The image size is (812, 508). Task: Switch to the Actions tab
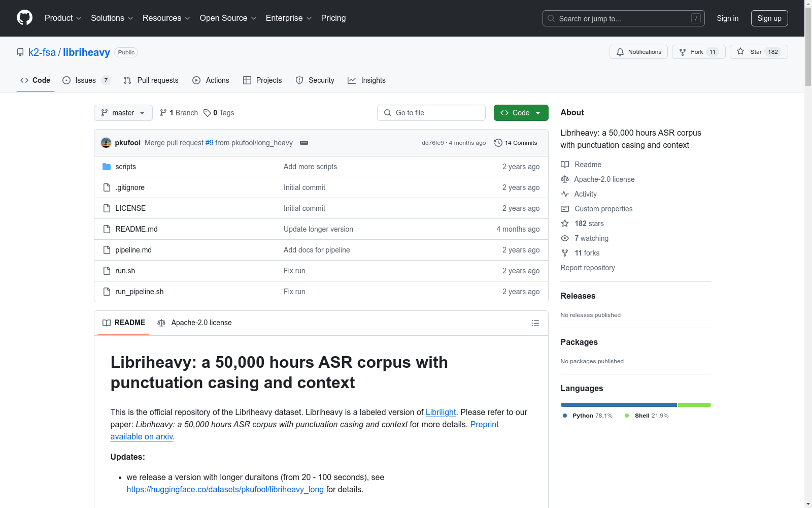tap(211, 80)
